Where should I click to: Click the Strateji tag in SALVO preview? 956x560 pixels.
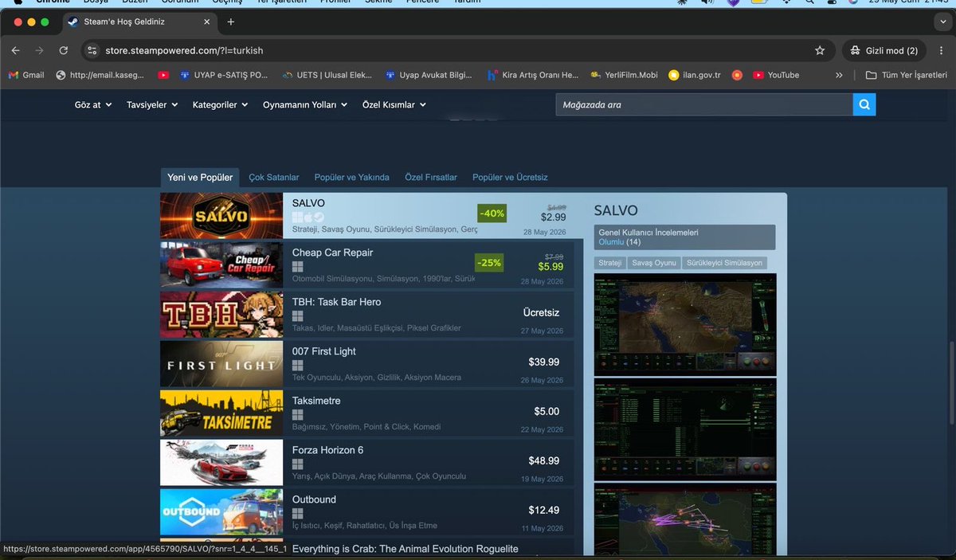(x=610, y=263)
